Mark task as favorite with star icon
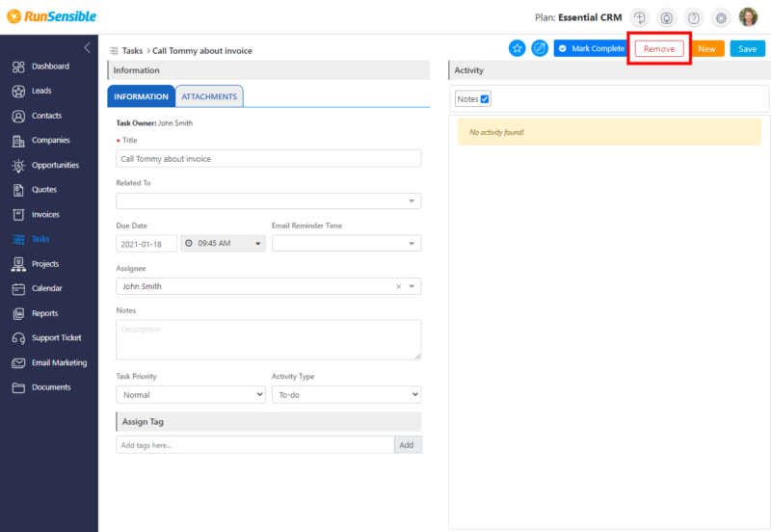771x532 pixels. 517,48
